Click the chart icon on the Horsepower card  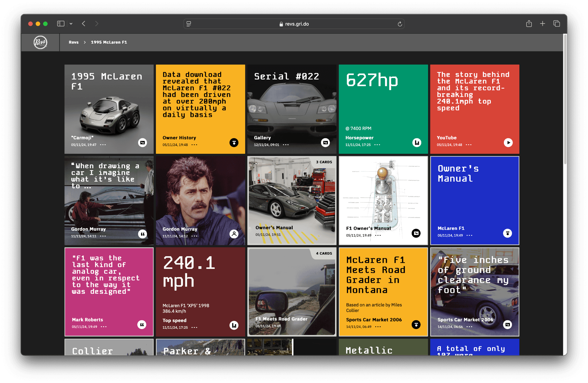[x=417, y=143]
